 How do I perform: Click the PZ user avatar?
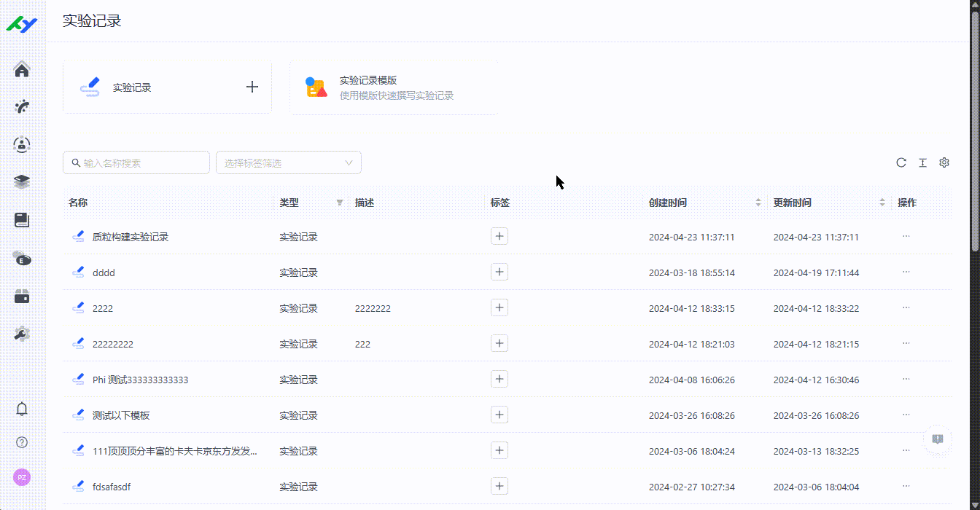[22, 477]
